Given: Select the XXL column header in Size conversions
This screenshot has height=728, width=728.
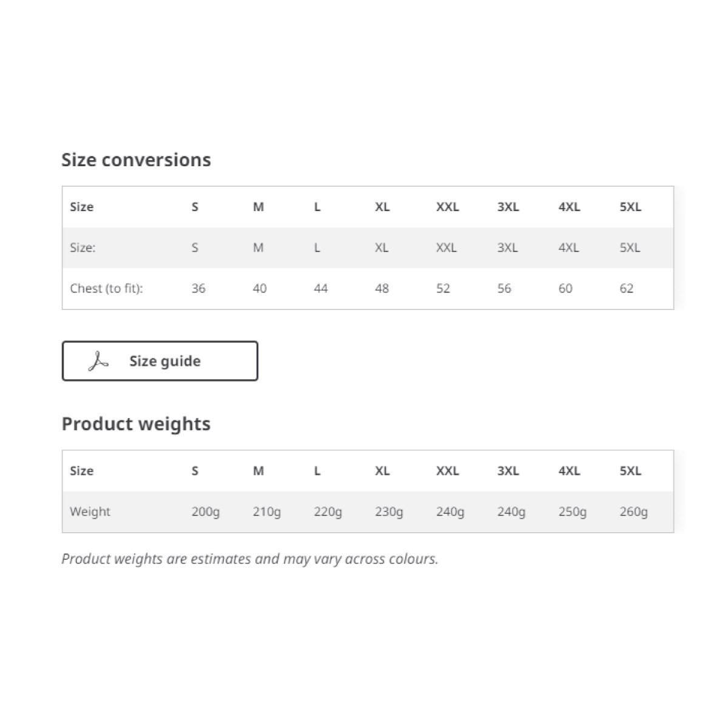Looking at the screenshot, I should pos(448,207).
